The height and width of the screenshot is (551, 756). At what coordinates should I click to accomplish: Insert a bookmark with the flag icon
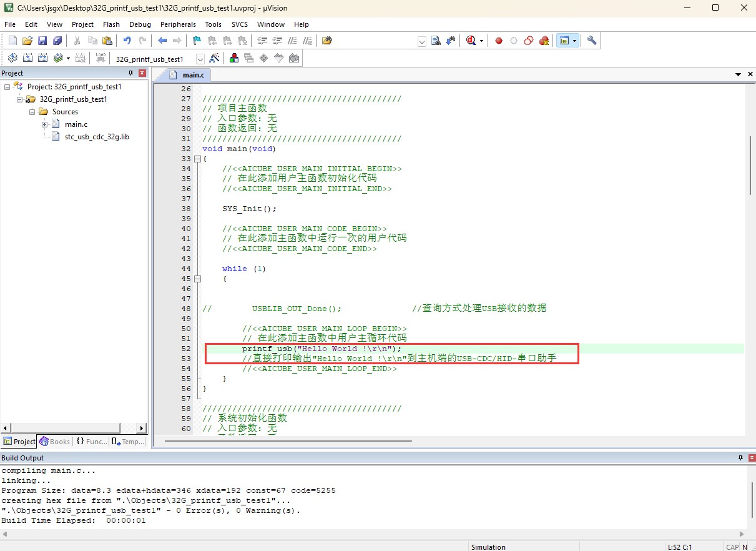coord(197,41)
